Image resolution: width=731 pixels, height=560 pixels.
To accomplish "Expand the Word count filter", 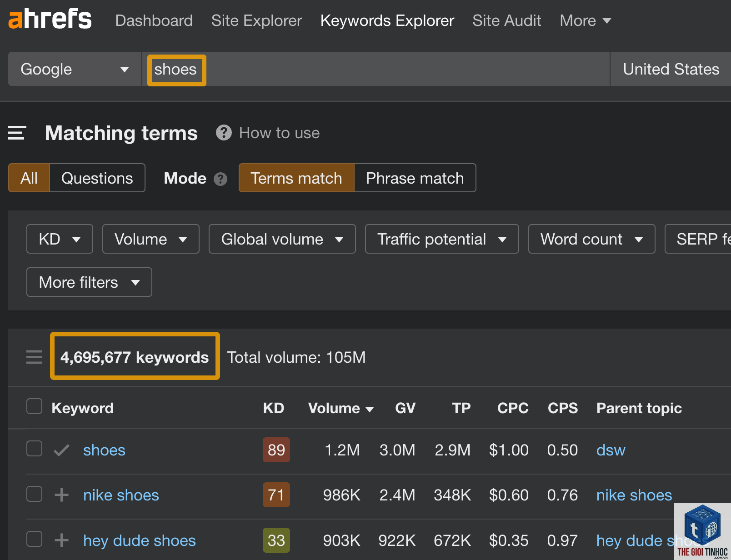I will click(x=591, y=239).
